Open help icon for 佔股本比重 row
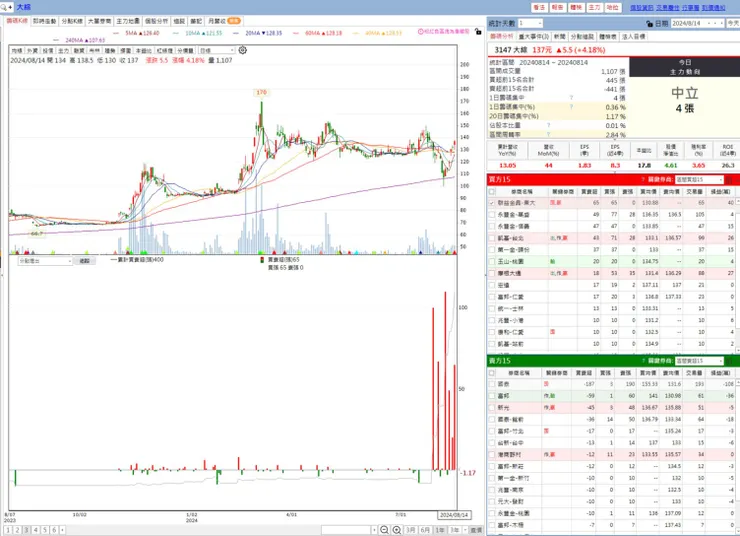 pos(548,126)
